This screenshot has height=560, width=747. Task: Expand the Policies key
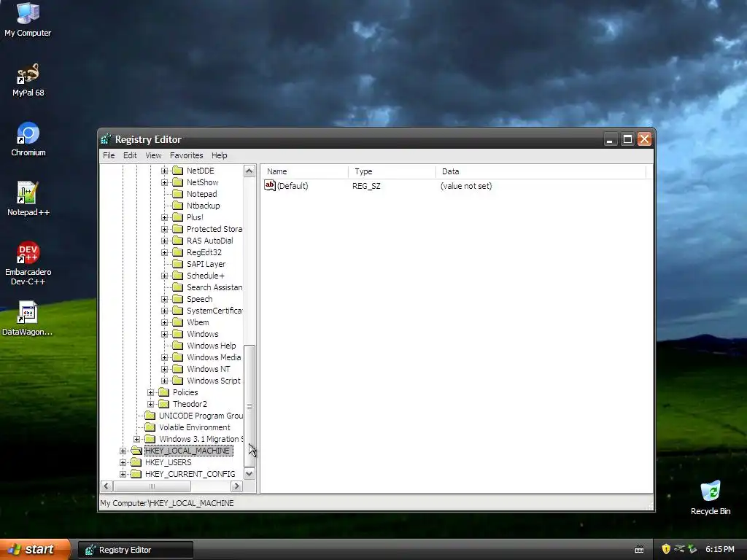click(x=150, y=392)
